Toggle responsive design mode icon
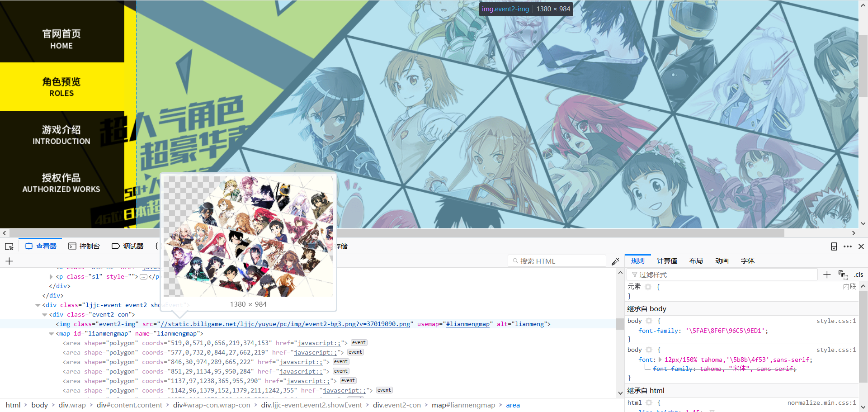This screenshot has width=868, height=412. pyautogui.click(x=834, y=246)
